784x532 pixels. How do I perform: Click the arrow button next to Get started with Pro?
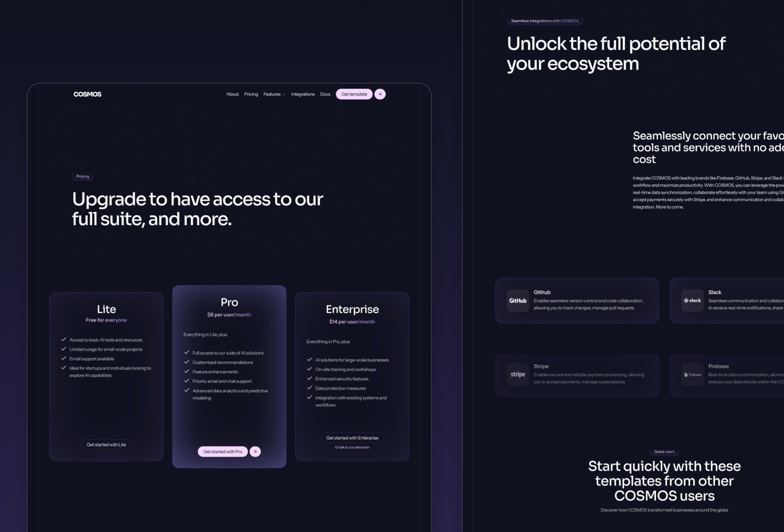255,451
